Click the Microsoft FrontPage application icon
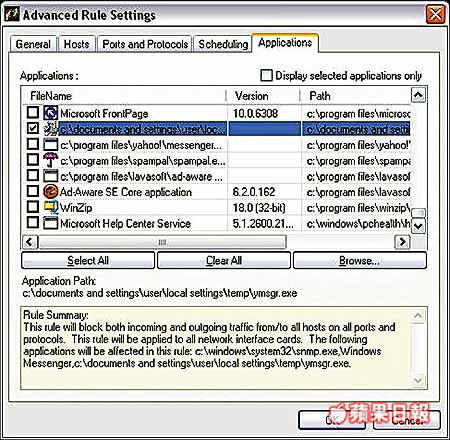Image resolution: width=450 pixels, height=440 pixels. [x=51, y=113]
